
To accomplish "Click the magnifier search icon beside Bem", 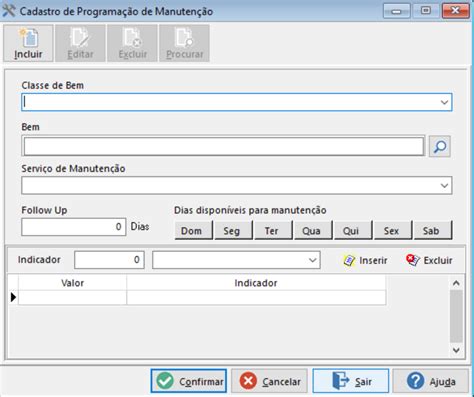I will click(440, 146).
